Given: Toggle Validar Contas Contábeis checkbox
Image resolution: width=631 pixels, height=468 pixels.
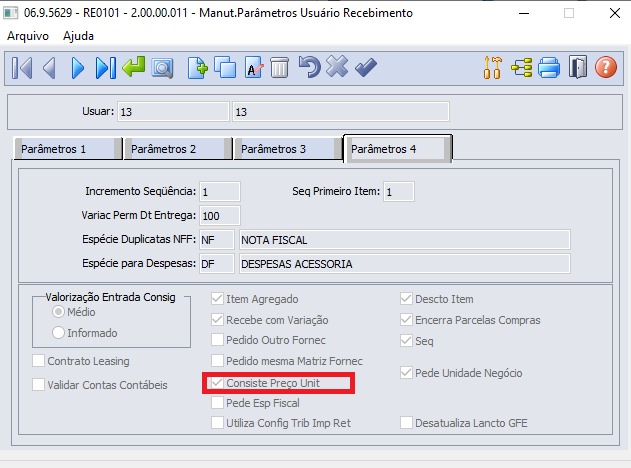Looking at the screenshot, I should [x=39, y=385].
